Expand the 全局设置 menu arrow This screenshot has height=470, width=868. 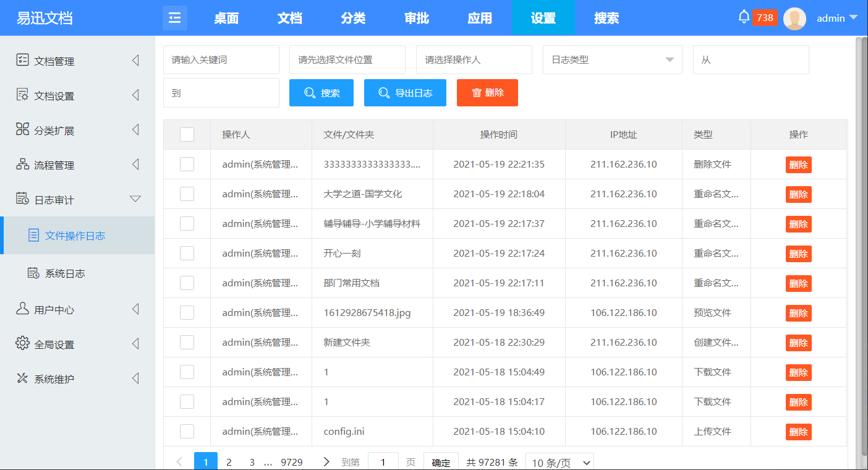pos(135,344)
